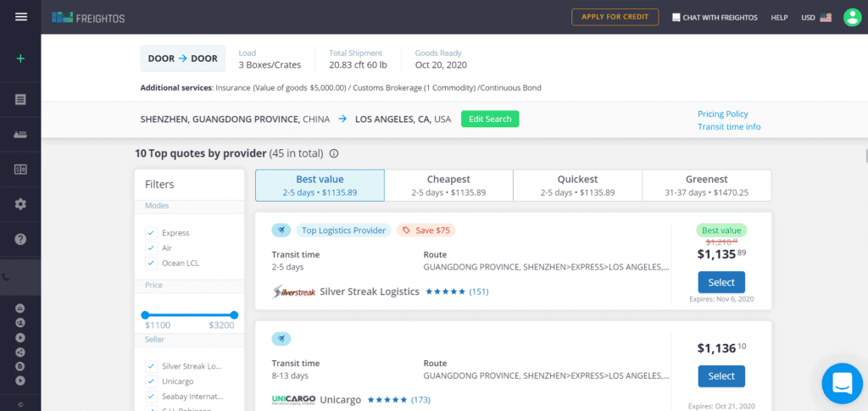Click the Goods Ready date Oct 20, 2020

tap(441, 65)
